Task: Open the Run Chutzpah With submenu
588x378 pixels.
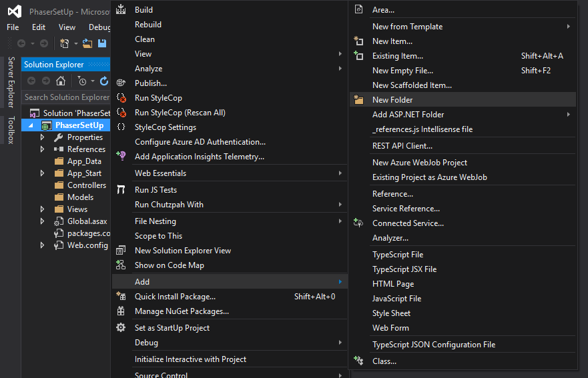Action: [230, 205]
